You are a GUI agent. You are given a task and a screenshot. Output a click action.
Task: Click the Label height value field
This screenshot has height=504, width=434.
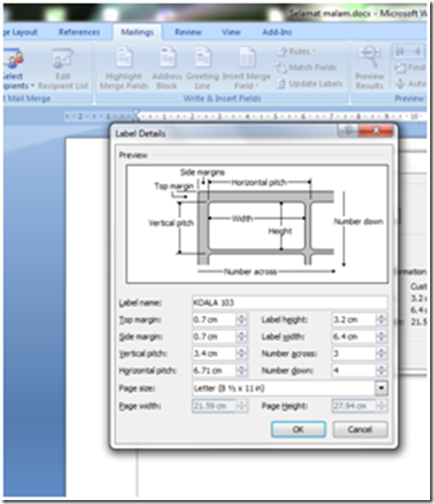click(x=354, y=320)
